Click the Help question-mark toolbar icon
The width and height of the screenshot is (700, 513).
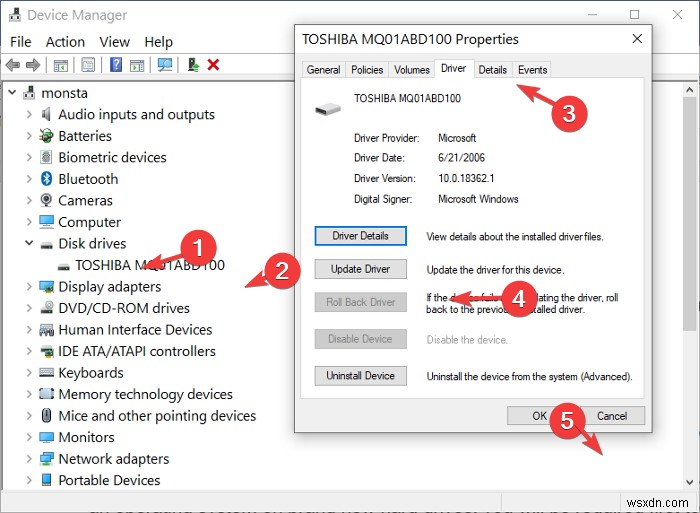pos(116,65)
